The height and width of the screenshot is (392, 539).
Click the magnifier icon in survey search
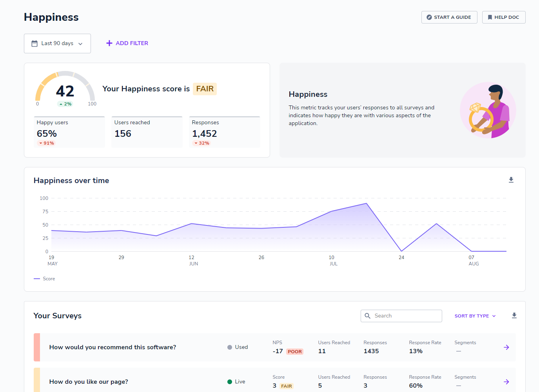click(368, 316)
